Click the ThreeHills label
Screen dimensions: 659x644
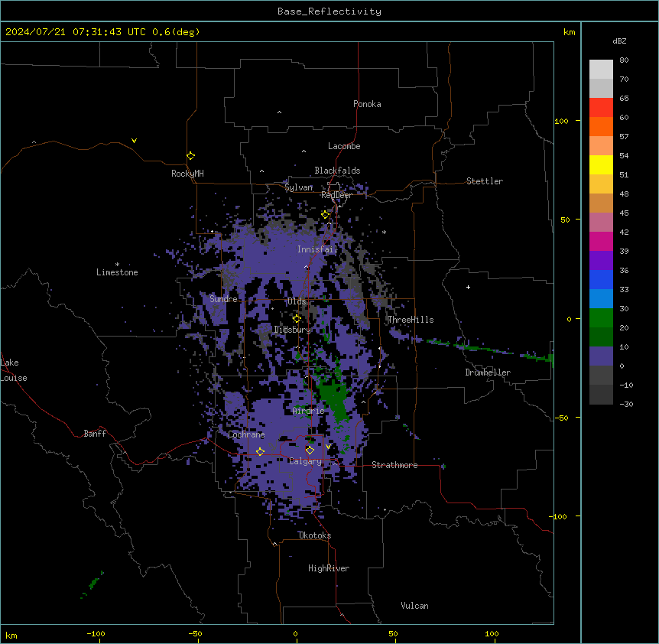tap(411, 320)
